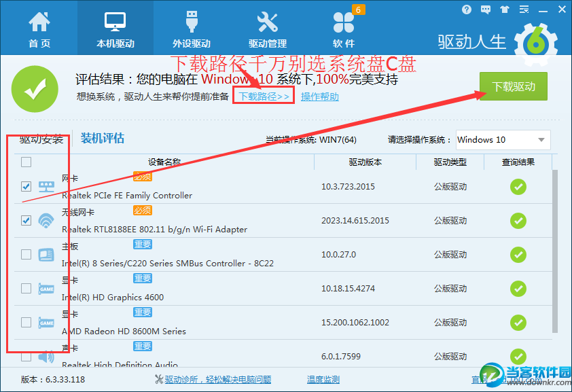Click the GAME icon for AMD Radeon

click(46, 322)
